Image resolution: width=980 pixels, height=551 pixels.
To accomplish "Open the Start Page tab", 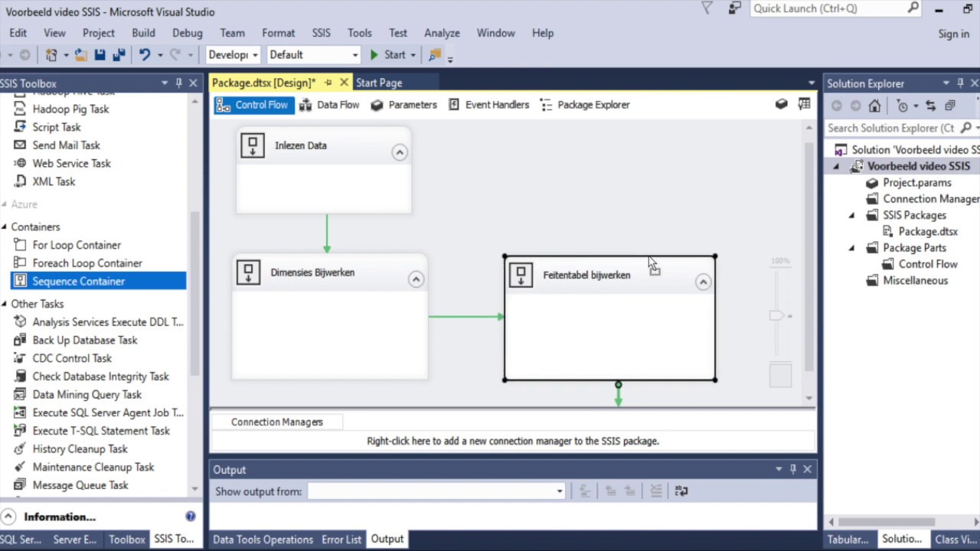I will point(379,83).
